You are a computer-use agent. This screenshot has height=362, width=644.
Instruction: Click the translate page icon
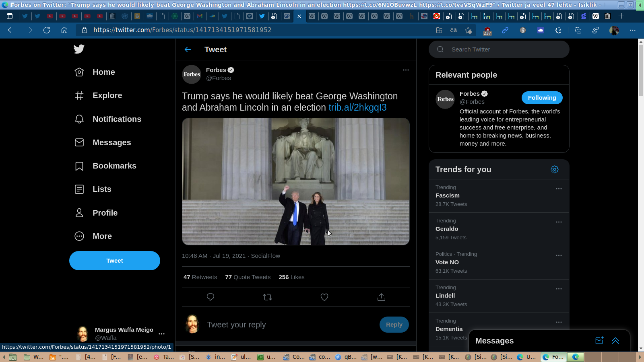(x=454, y=30)
